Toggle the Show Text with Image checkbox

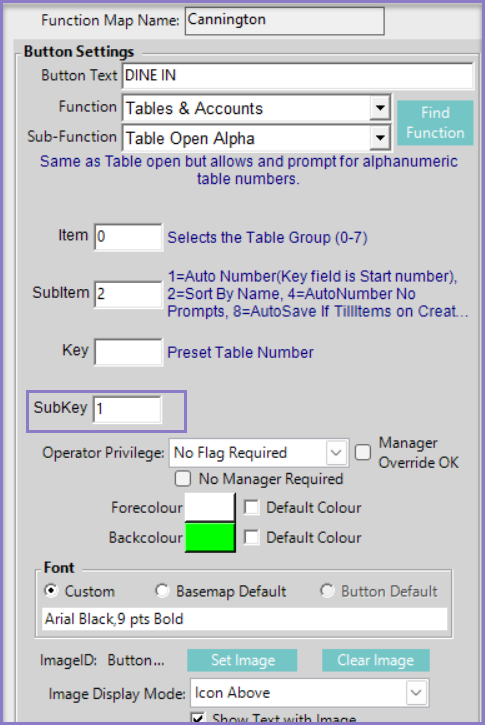[x=198, y=719]
